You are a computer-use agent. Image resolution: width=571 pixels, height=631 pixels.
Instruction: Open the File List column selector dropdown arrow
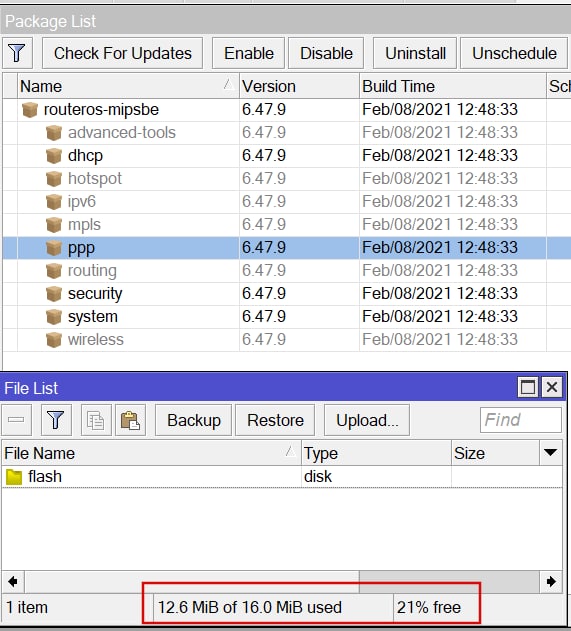click(x=550, y=453)
